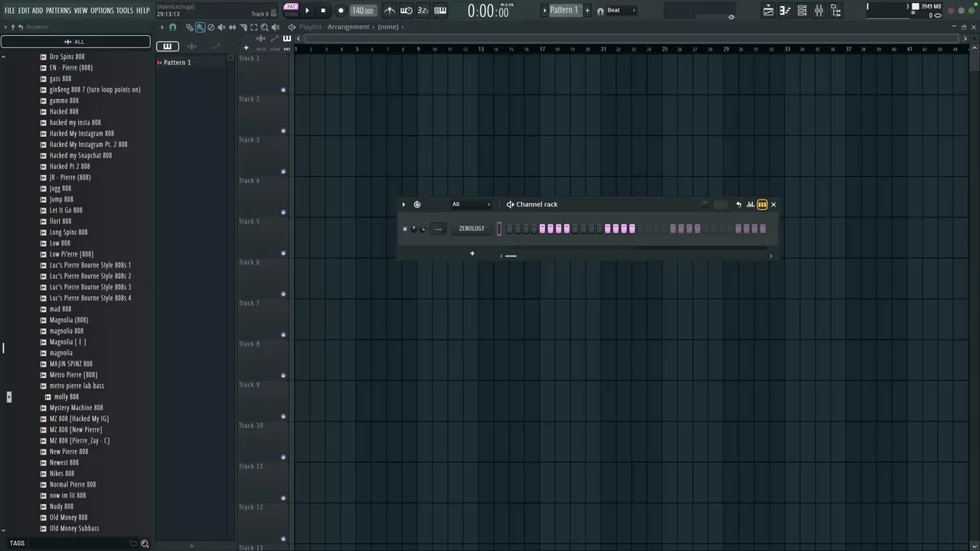
Task: Open the browser ALL filter button
Action: (76, 41)
